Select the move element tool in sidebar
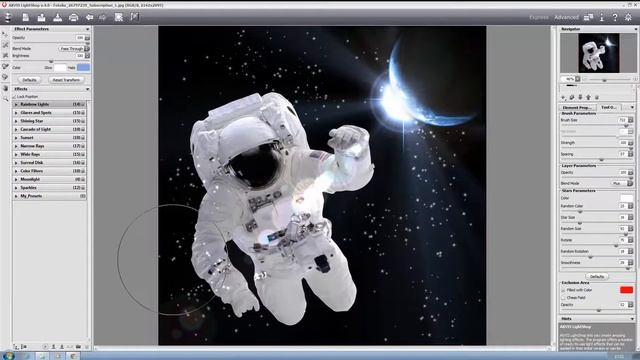Screen dimensions: 640x360 (x=5, y=34)
